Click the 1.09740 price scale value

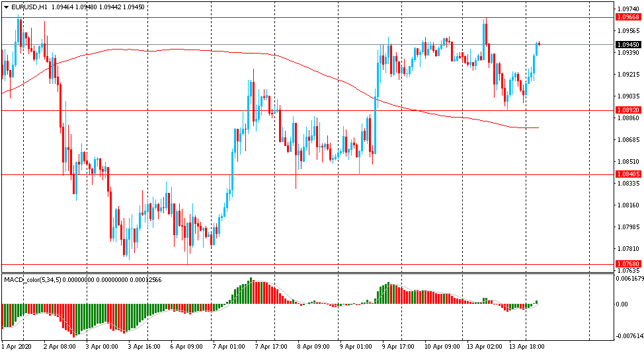pos(628,9)
